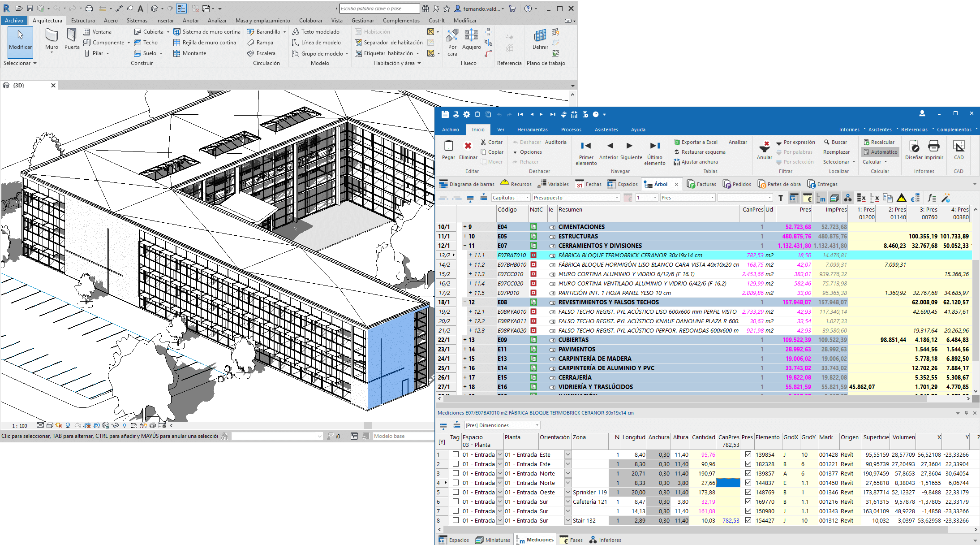Switch to the Herramientas menu tab
Screen dimensions: 980x545
pyautogui.click(x=532, y=130)
